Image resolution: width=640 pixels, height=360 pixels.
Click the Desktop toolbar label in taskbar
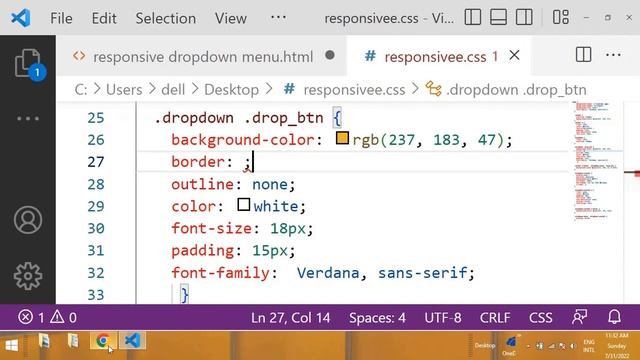485,345
